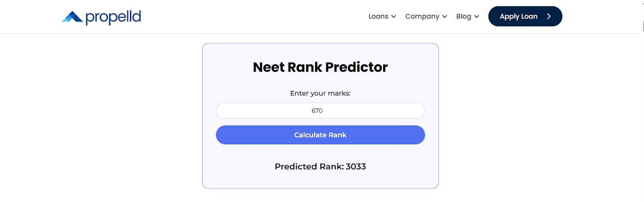Select the Predicted Rank: 3033 result text

pos(320,167)
